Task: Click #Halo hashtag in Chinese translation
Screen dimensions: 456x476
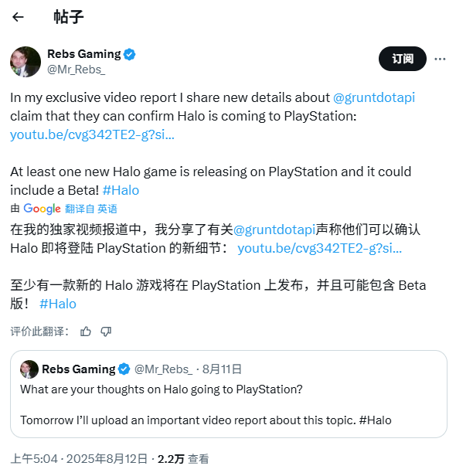Action: coord(58,304)
